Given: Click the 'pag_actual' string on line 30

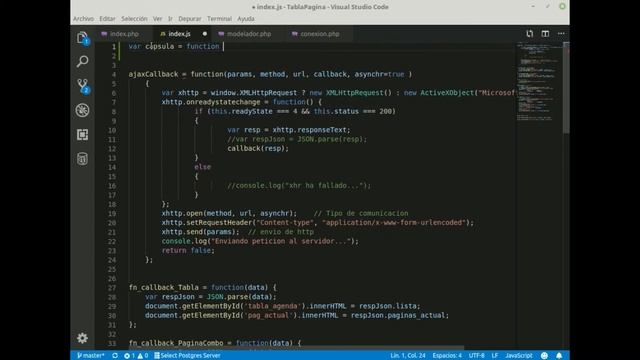Looking at the screenshot, I should click(x=269, y=316).
